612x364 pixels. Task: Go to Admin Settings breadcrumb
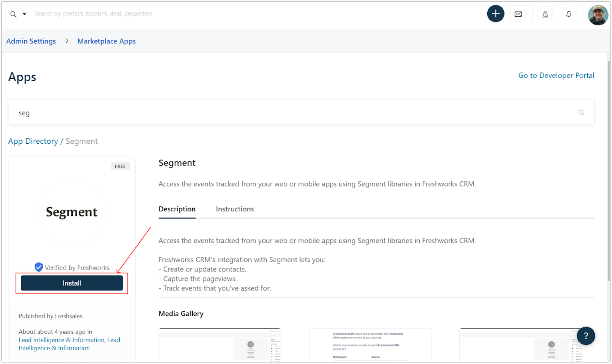coord(31,41)
